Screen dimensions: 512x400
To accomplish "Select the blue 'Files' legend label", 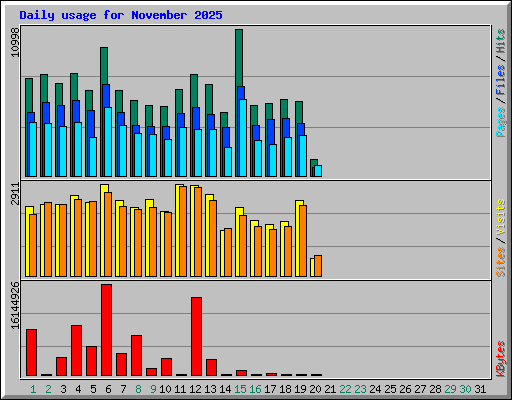I will coord(500,79).
